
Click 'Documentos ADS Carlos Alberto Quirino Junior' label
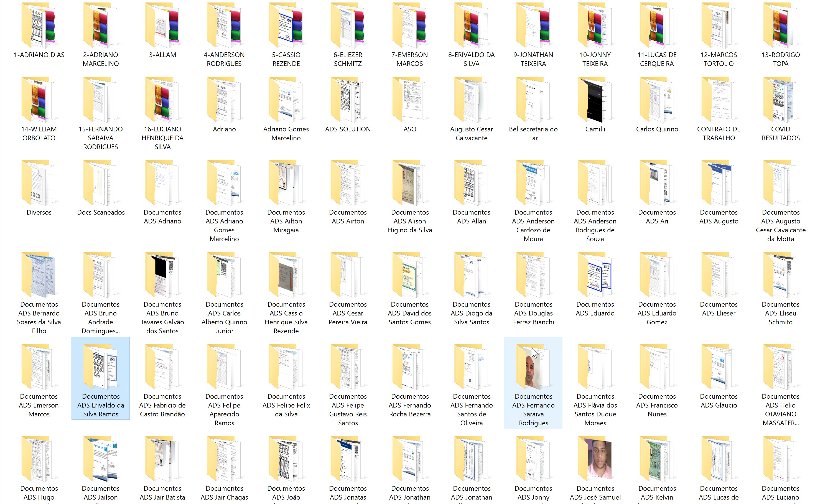coord(224,318)
